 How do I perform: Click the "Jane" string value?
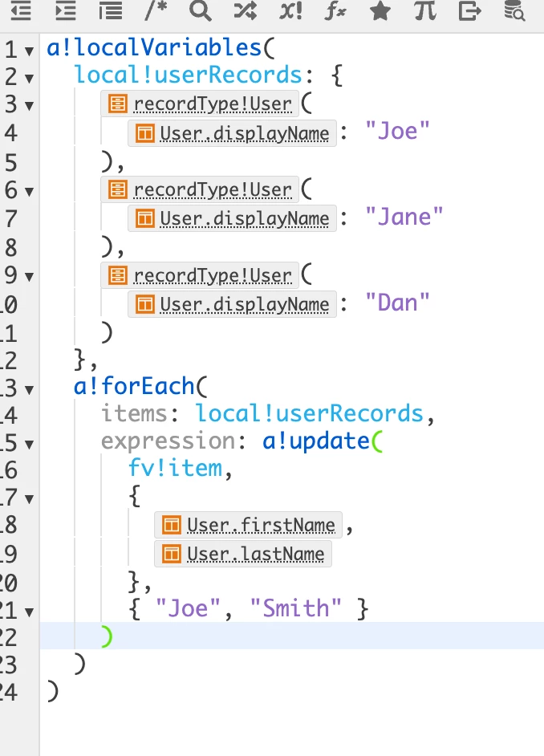pyautogui.click(x=404, y=217)
